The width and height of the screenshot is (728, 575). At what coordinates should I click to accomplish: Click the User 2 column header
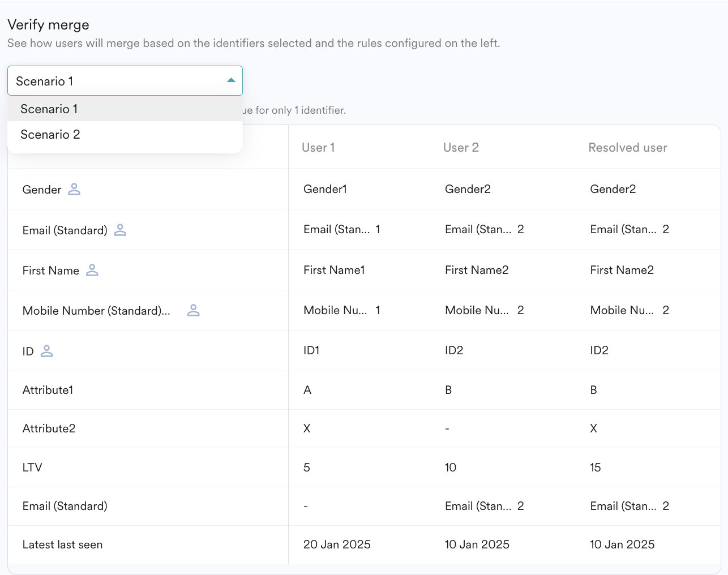[x=461, y=148]
